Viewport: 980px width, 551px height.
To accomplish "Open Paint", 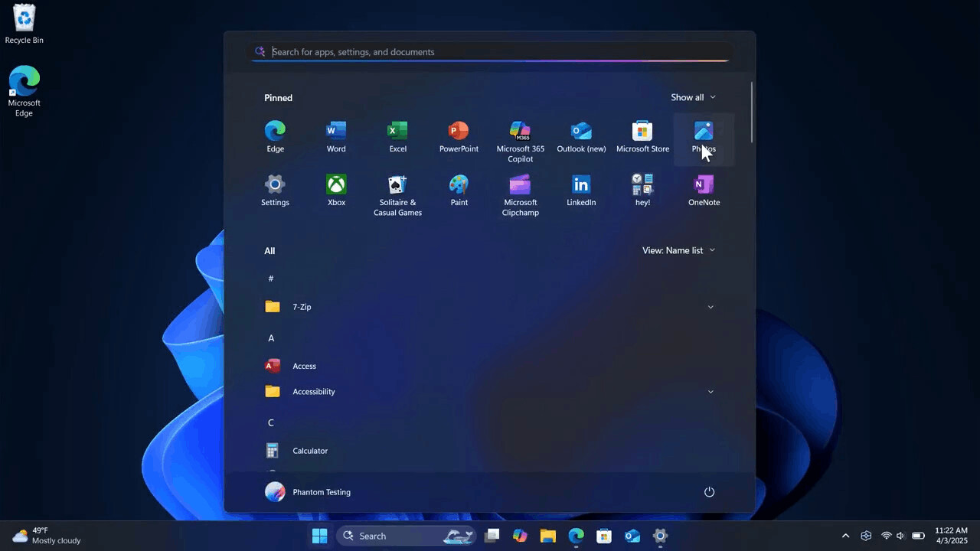I will (x=459, y=189).
